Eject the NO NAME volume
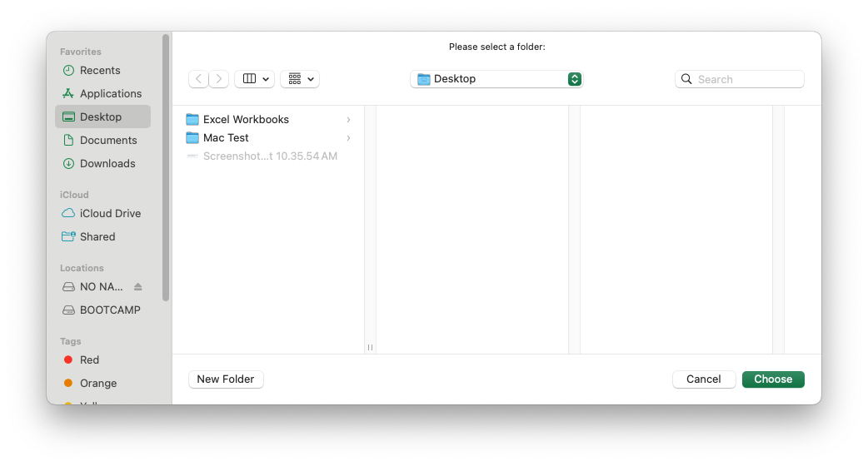This screenshot has width=868, height=466. coord(138,287)
